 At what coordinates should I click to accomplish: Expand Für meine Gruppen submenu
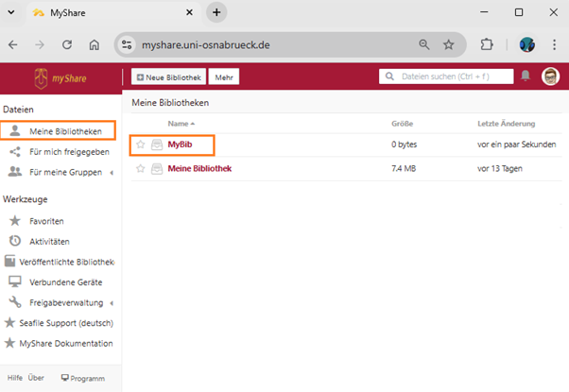112,172
